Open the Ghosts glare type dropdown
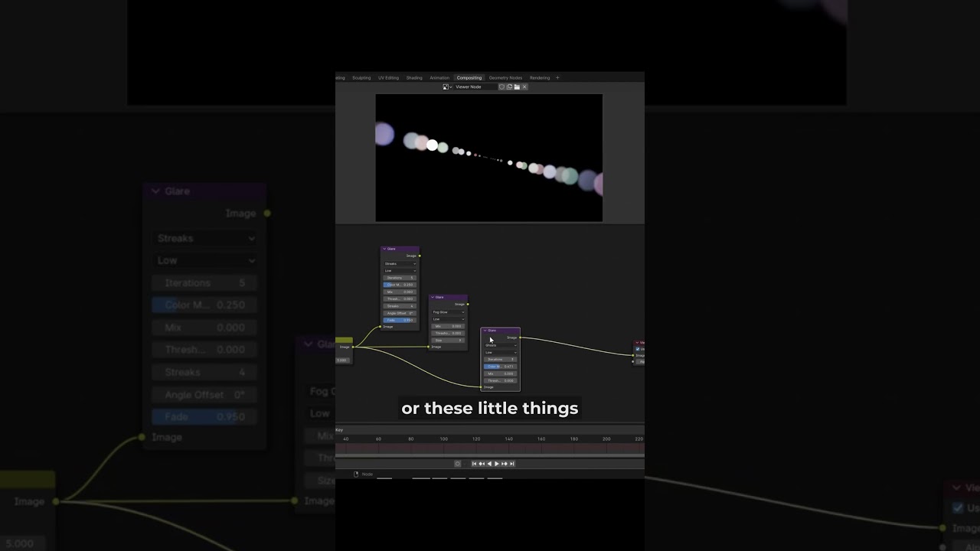The width and height of the screenshot is (980, 551). pos(501,345)
